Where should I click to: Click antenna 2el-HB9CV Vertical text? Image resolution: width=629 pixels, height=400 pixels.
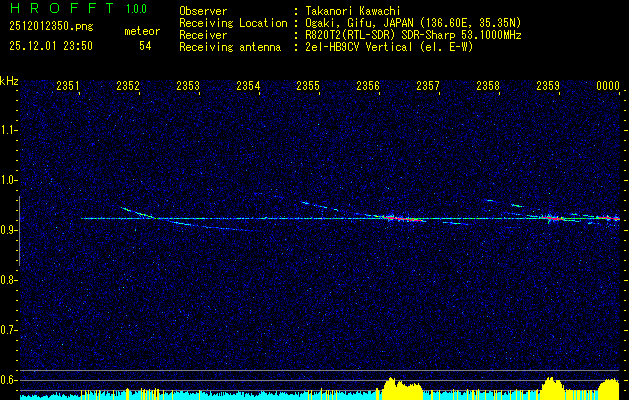[389, 47]
